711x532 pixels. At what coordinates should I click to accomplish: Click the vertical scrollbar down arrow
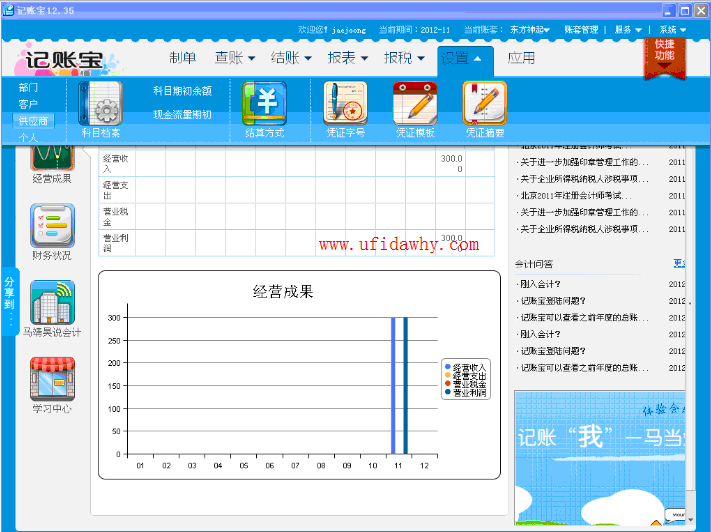click(690, 520)
